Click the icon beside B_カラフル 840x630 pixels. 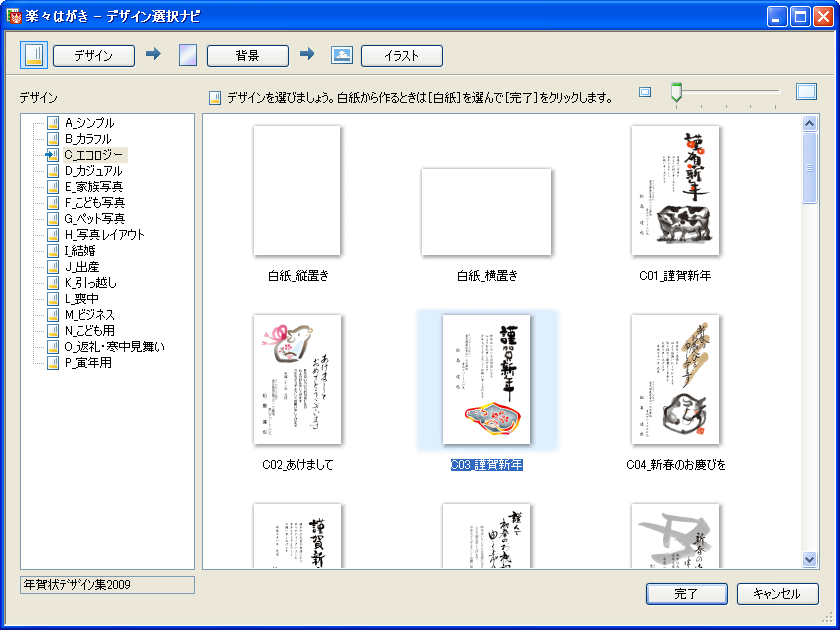[53, 139]
